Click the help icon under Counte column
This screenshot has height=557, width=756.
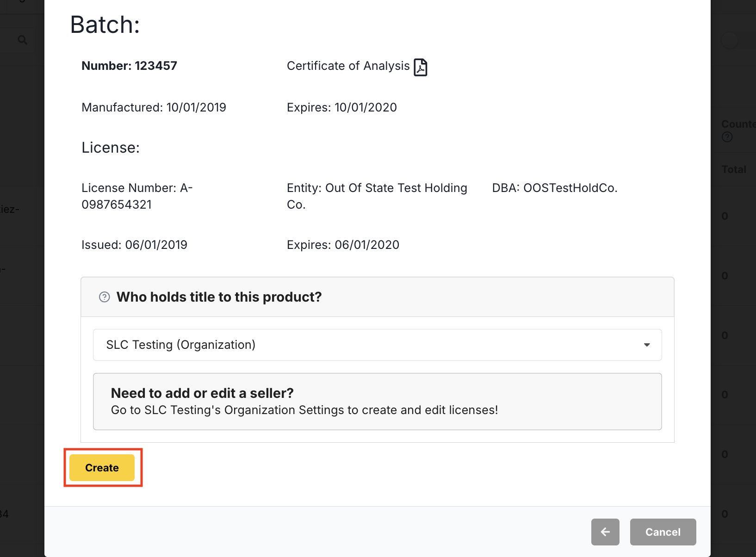[x=727, y=137]
